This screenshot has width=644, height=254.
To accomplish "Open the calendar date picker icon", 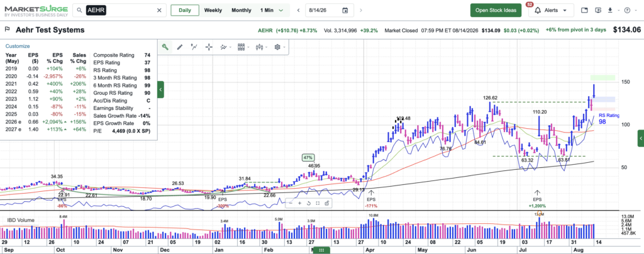I will click(345, 10).
